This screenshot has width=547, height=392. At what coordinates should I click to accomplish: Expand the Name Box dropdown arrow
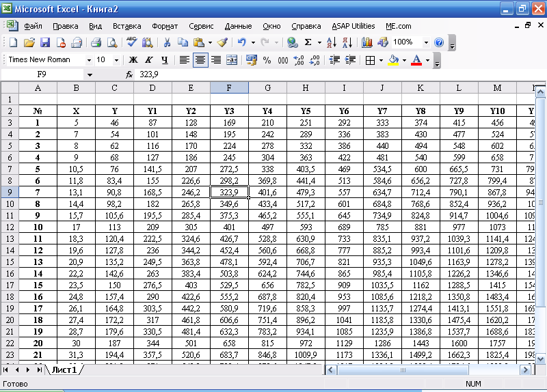click(x=89, y=74)
